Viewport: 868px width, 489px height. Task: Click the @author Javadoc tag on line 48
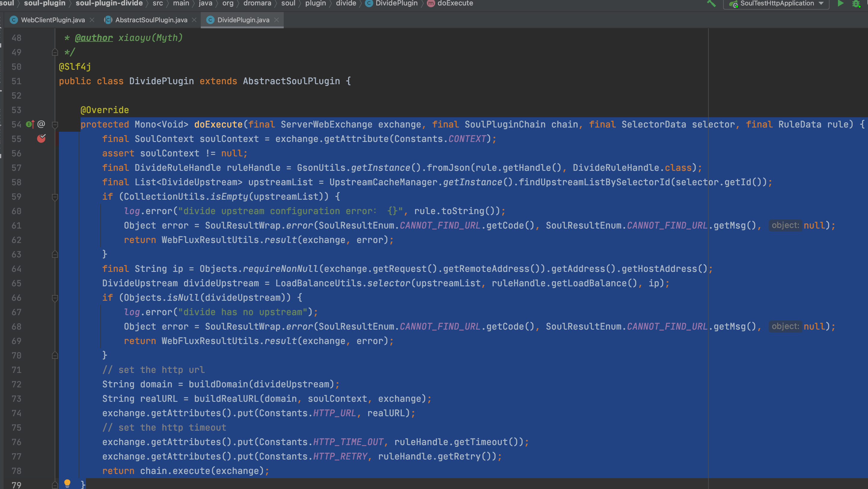[x=94, y=38]
